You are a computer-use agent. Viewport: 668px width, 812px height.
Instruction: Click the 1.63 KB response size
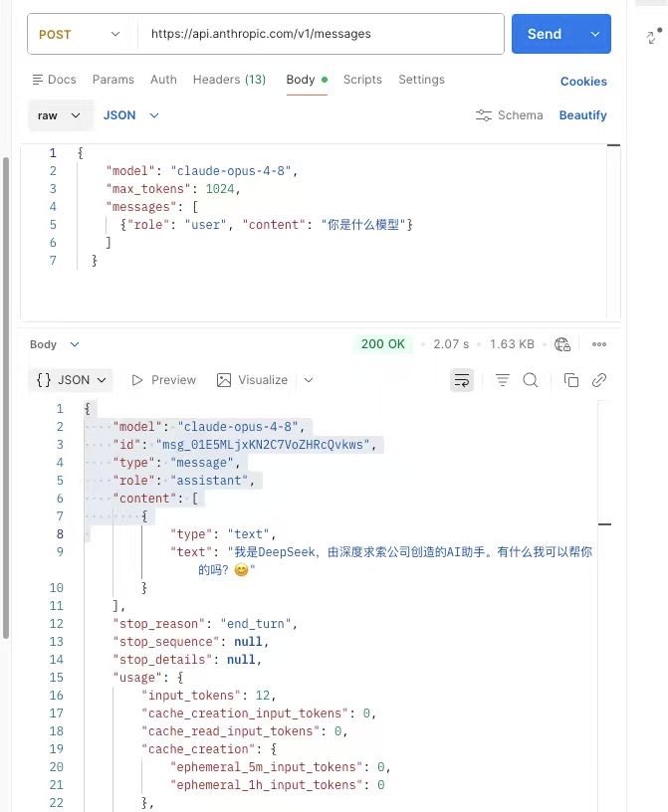[x=512, y=344]
